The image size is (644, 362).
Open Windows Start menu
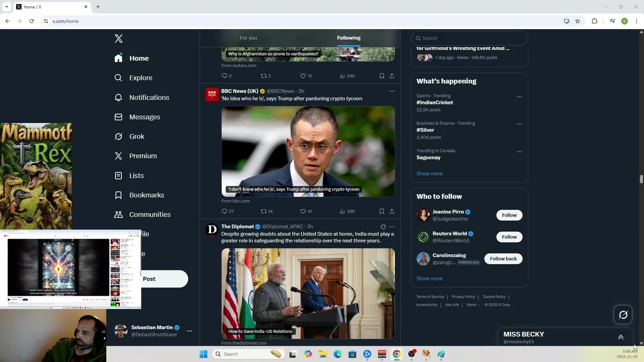203,354
